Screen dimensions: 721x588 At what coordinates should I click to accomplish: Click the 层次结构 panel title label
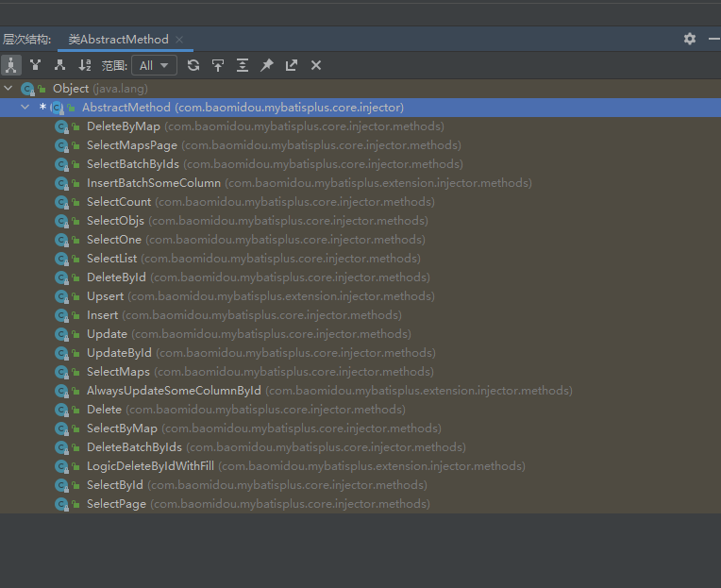(x=26, y=40)
